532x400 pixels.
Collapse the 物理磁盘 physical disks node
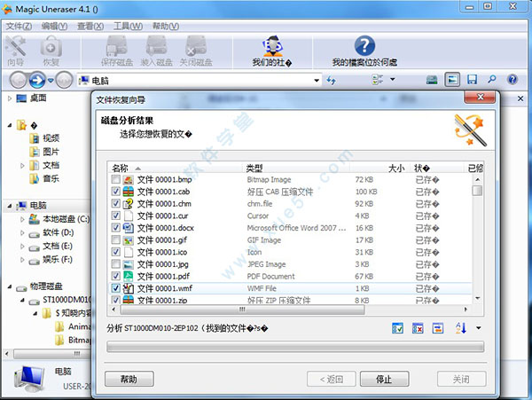(x=10, y=286)
